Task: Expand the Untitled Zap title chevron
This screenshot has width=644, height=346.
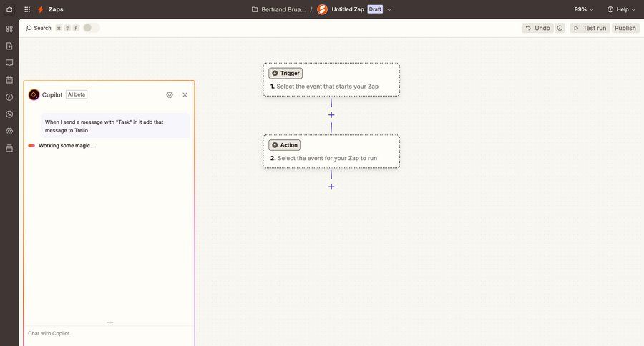Action: tap(389, 9)
